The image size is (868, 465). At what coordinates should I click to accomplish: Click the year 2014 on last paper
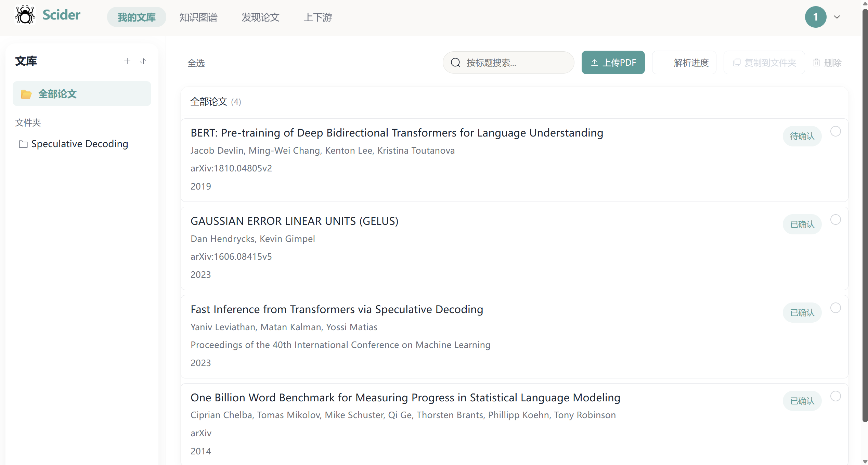[x=201, y=451]
